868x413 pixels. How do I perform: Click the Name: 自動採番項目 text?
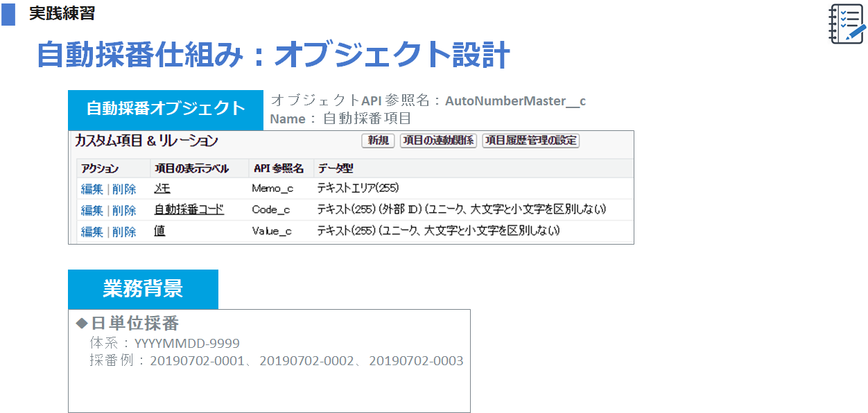tap(340, 118)
